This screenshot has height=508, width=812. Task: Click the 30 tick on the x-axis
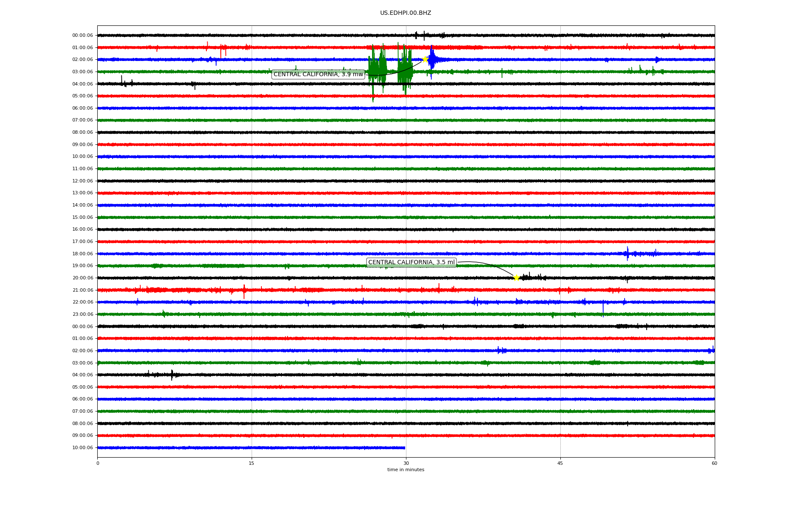[x=406, y=463]
